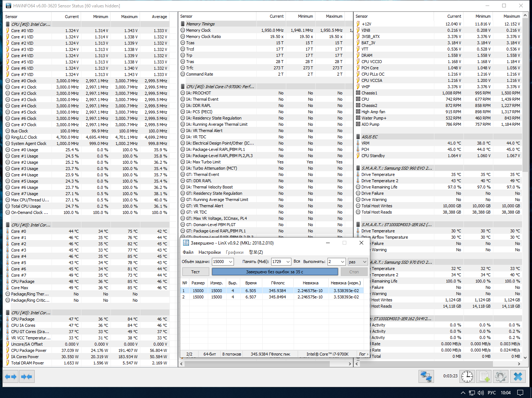Screen dimensions: 532x398
Task: Show hidden tray icons in the taskbar
Action: (x=463, y=393)
